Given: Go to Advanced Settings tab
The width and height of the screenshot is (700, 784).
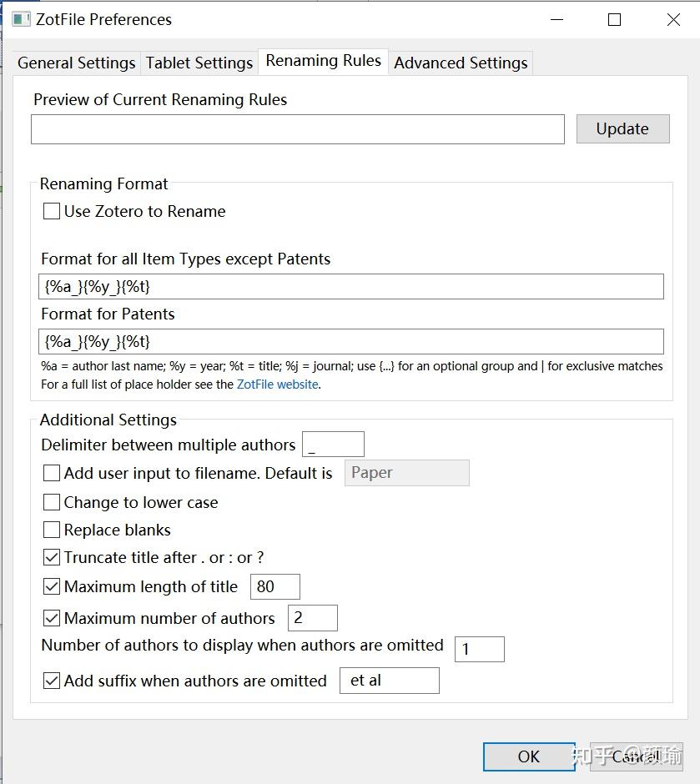Looking at the screenshot, I should (x=461, y=63).
